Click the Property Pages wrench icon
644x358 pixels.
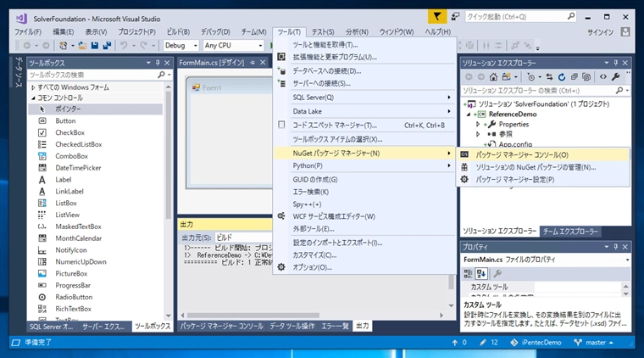(497, 273)
